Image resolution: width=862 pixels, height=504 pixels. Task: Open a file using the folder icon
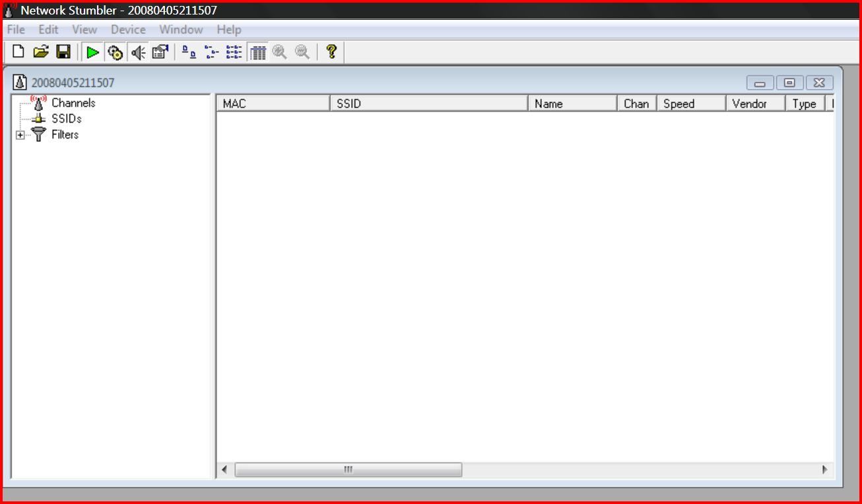pos(41,51)
